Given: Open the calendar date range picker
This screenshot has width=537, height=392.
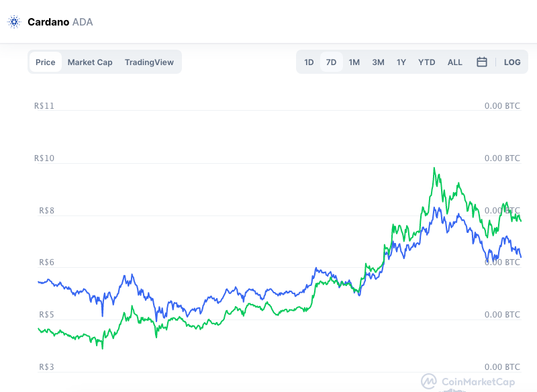Looking at the screenshot, I should coord(482,62).
